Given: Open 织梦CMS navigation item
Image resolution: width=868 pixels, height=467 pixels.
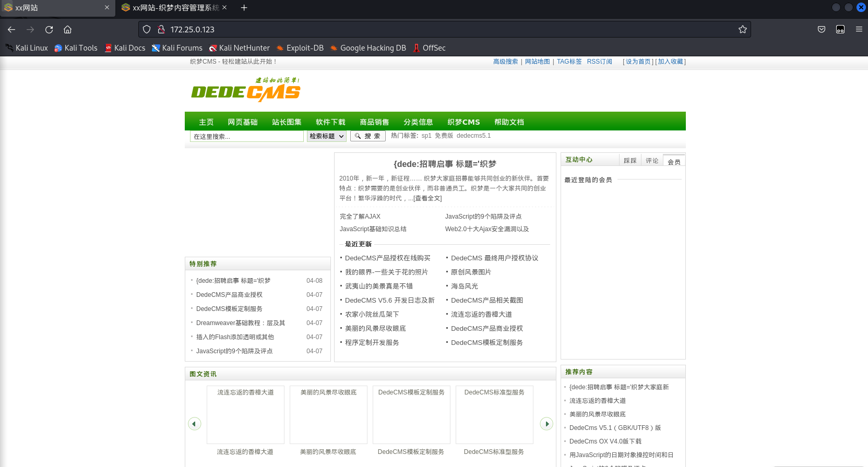Looking at the screenshot, I should pos(463,122).
